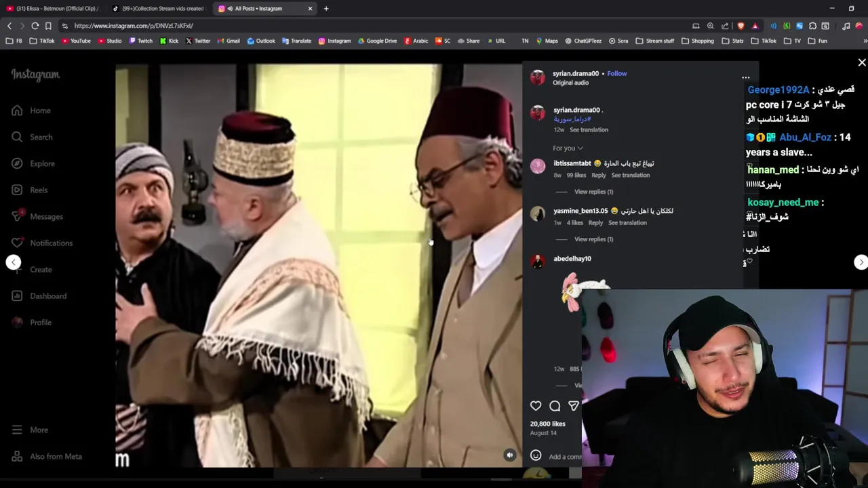The image size is (868, 488).
Task: Open the Stats bookmarks folder
Action: pyautogui.click(x=732, y=41)
